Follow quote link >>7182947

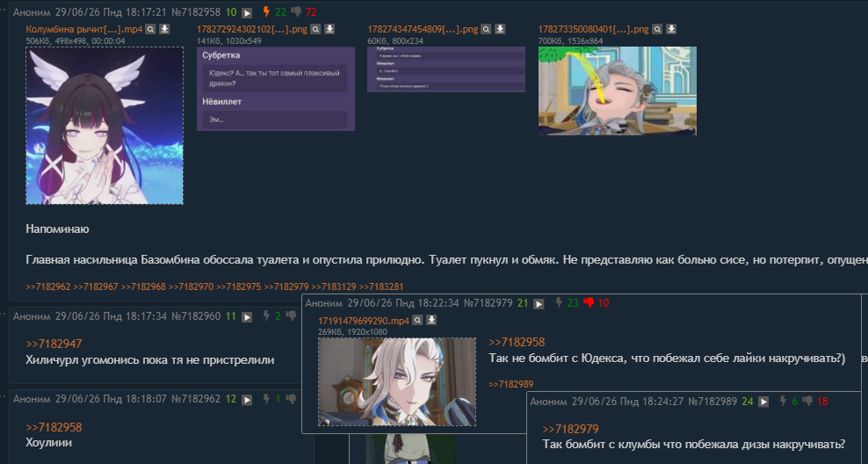(x=54, y=344)
